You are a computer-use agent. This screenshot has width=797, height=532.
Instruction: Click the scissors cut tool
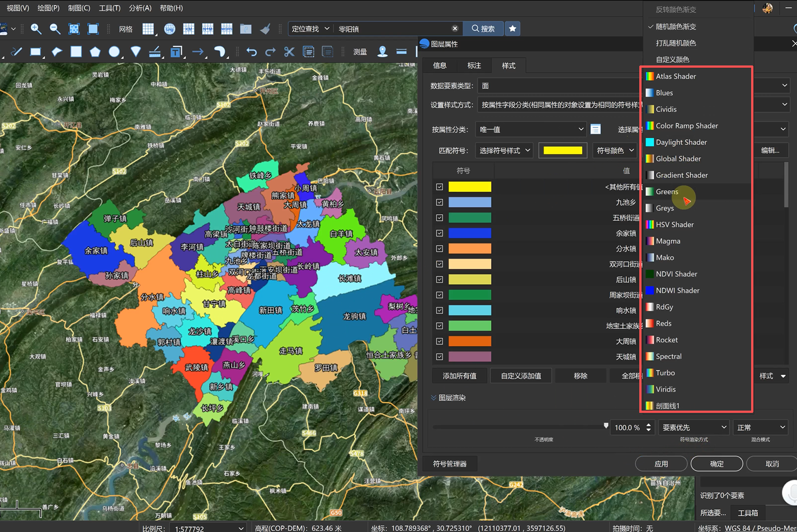pyautogui.click(x=289, y=52)
